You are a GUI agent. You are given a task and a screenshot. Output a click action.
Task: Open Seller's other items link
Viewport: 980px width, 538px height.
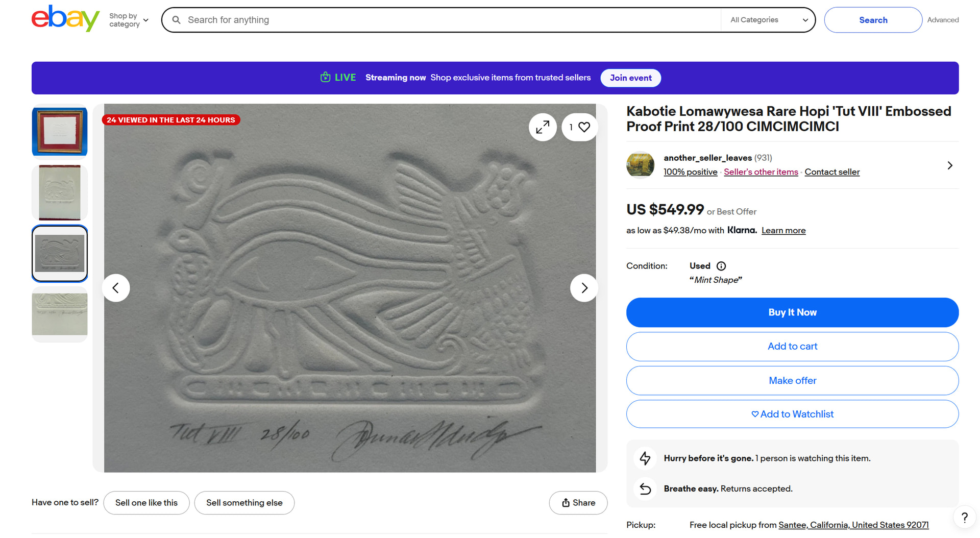[761, 172]
